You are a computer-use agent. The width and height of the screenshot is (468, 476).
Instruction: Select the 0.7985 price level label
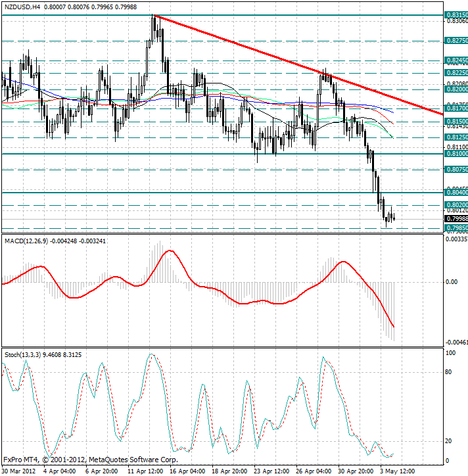click(456, 228)
